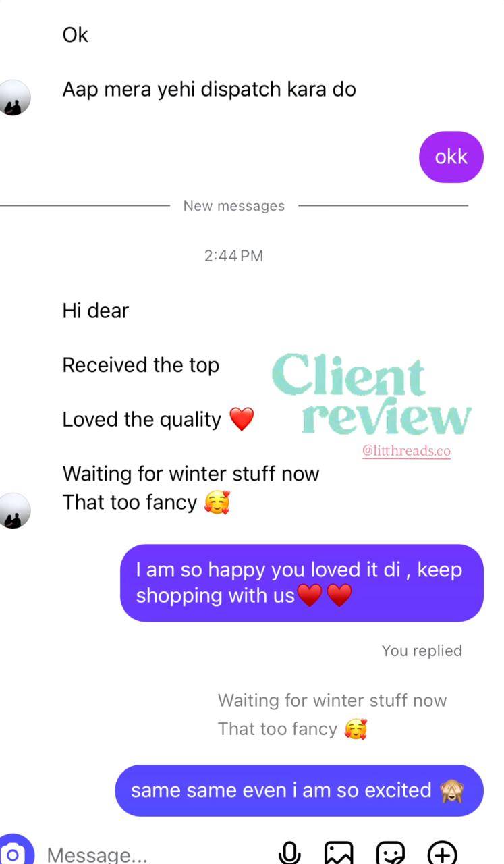504x864 pixels.
Task: Tap the purple 'okk' message bubble
Action: 451,157
